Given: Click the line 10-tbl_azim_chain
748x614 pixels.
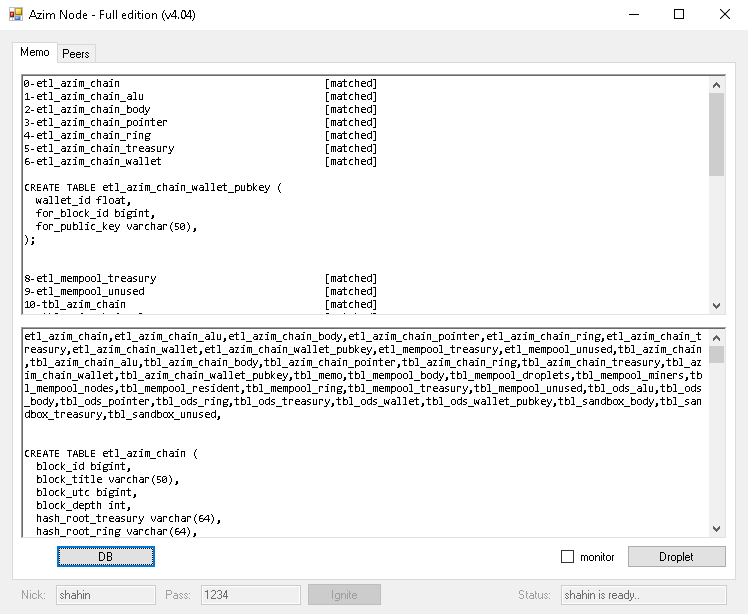Looking at the screenshot, I should (x=75, y=304).
